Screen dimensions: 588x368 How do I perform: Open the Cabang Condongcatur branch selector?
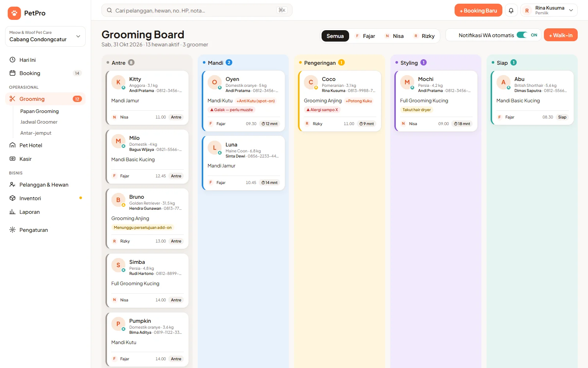point(45,36)
